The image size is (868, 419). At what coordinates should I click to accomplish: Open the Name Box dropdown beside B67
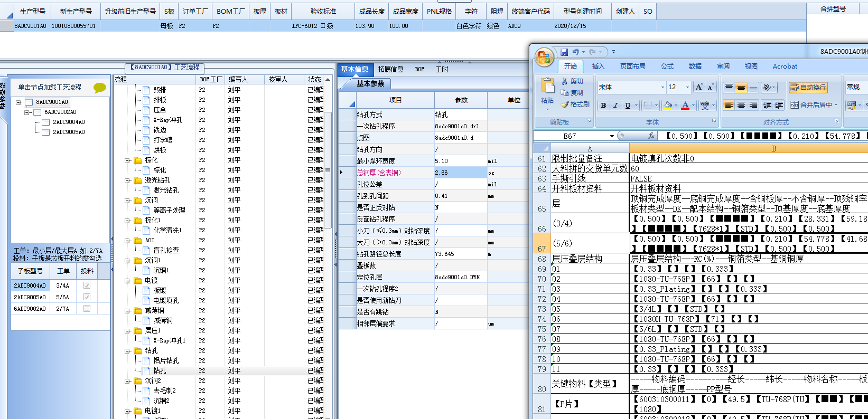(x=612, y=136)
